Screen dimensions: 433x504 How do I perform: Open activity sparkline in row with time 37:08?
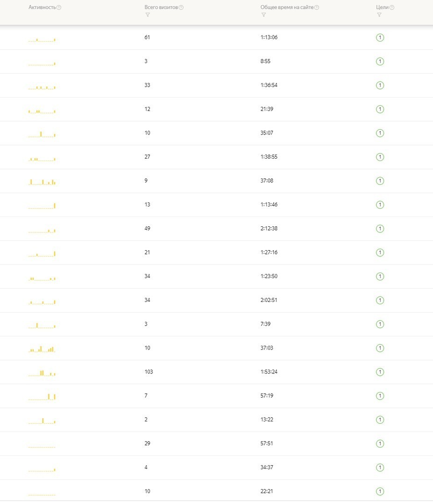(x=42, y=182)
